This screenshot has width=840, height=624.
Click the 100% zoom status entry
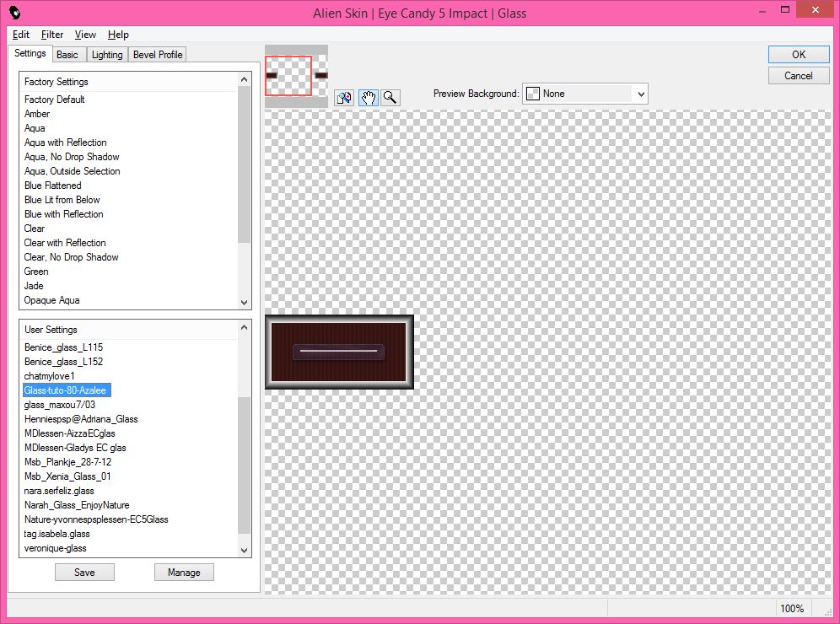[792, 609]
